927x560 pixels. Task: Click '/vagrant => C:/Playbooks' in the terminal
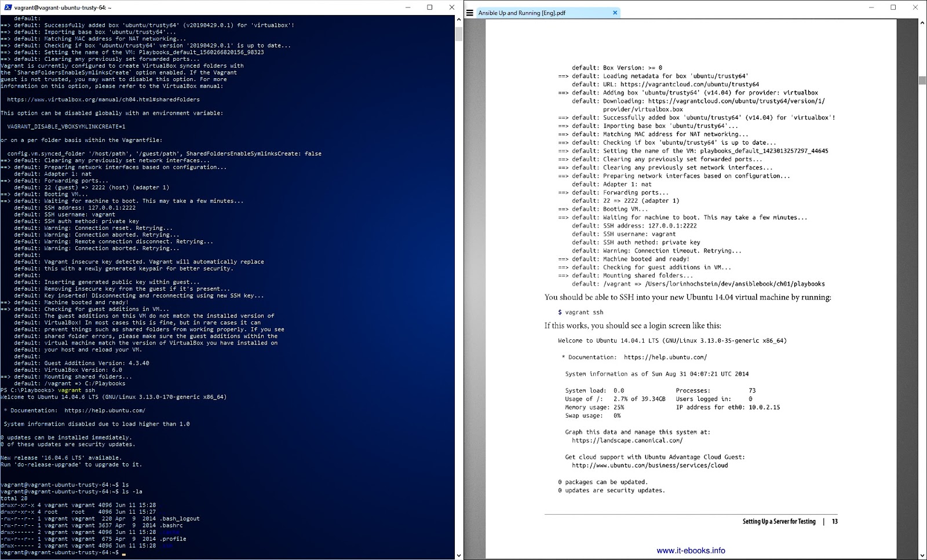point(85,383)
